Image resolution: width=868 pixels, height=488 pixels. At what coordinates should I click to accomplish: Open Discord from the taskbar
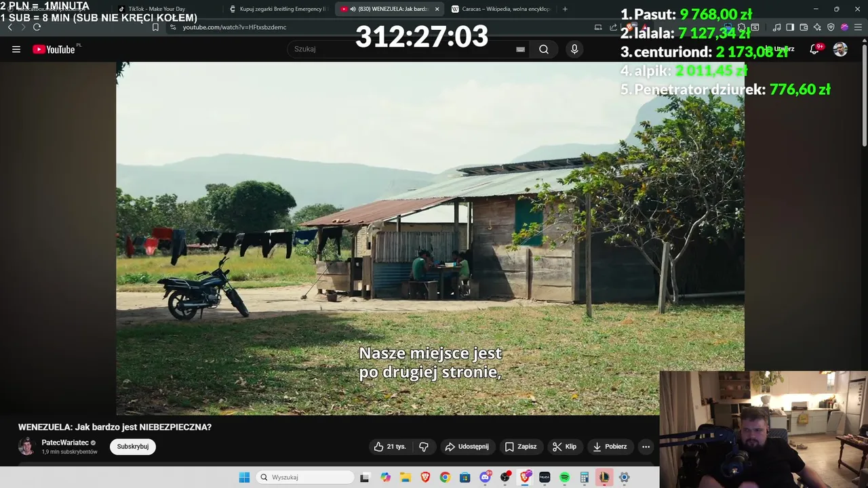486,477
